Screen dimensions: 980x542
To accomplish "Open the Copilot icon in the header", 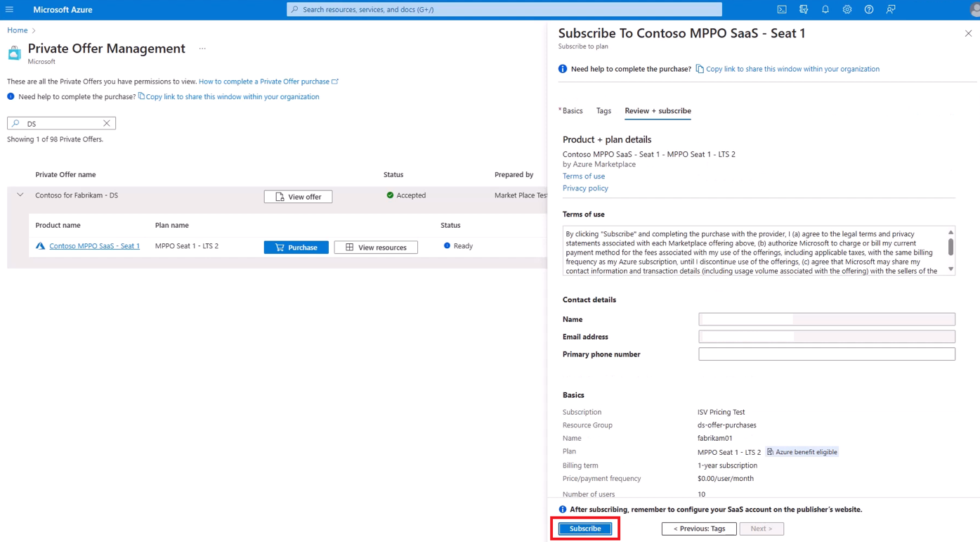I will click(x=804, y=10).
